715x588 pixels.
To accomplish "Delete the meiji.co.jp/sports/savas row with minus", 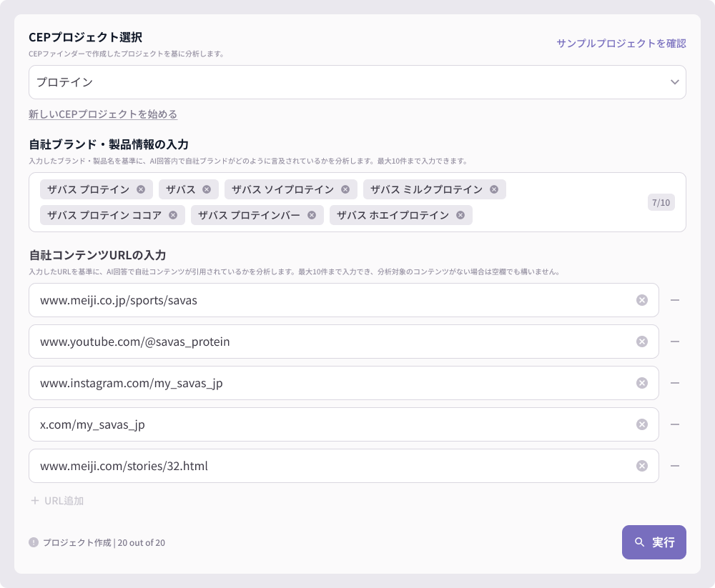I will coord(675,300).
